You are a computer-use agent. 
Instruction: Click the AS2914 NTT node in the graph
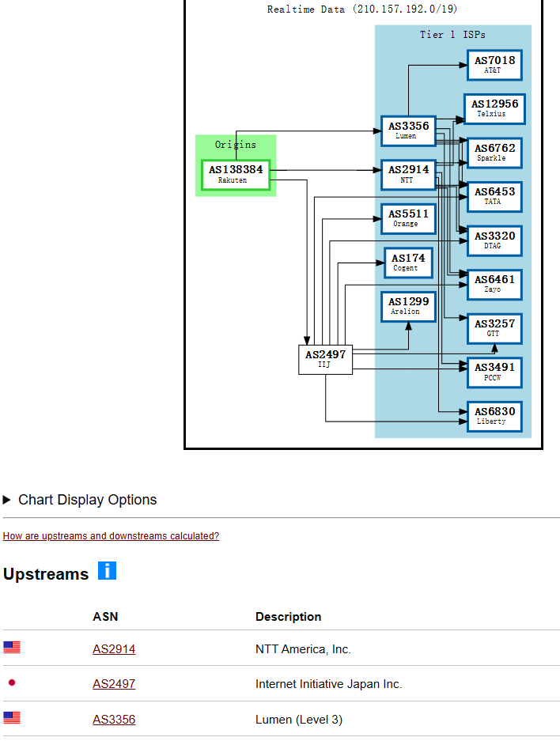pos(408,175)
